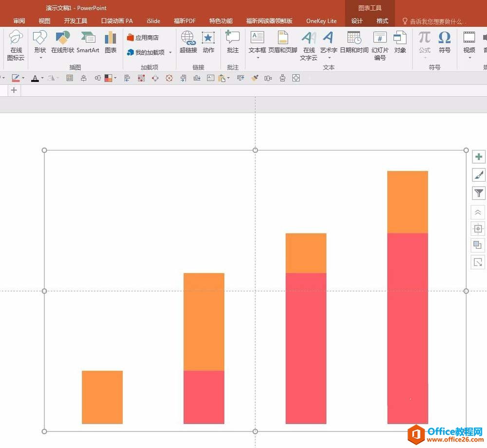Click the Tell Me search box
This screenshot has width=487, height=448.
coord(434,21)
